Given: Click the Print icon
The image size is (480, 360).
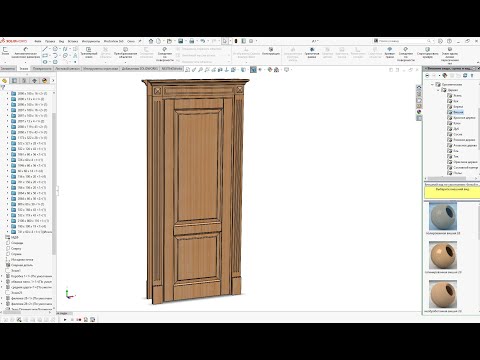Looking at the screenshot, I should point(192,41).
